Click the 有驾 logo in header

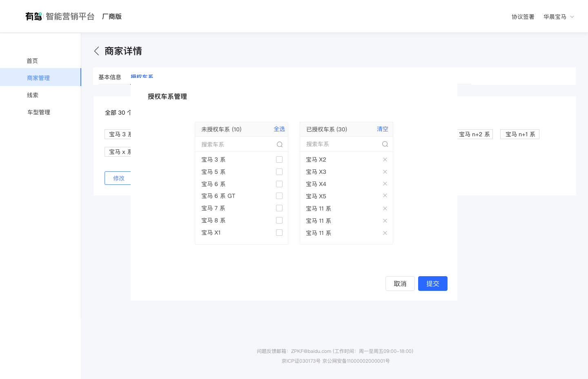(x=33, y=16)
